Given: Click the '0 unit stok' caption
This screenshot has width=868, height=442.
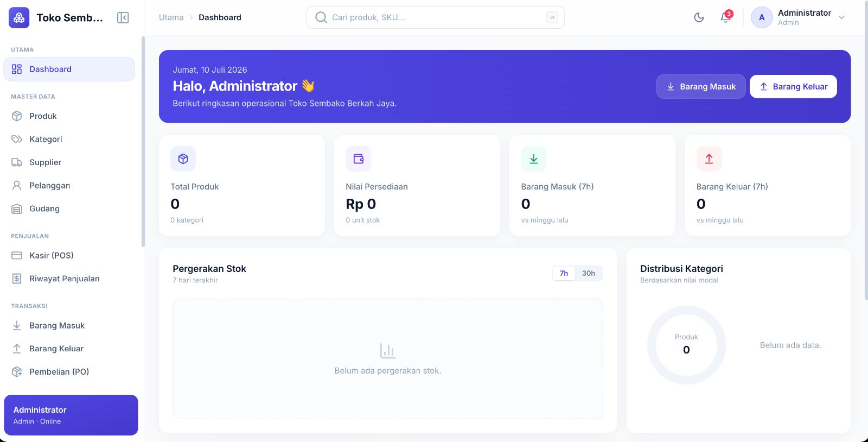Looking at the screenshot, I should pyautogui.click(x=362, y=220).
